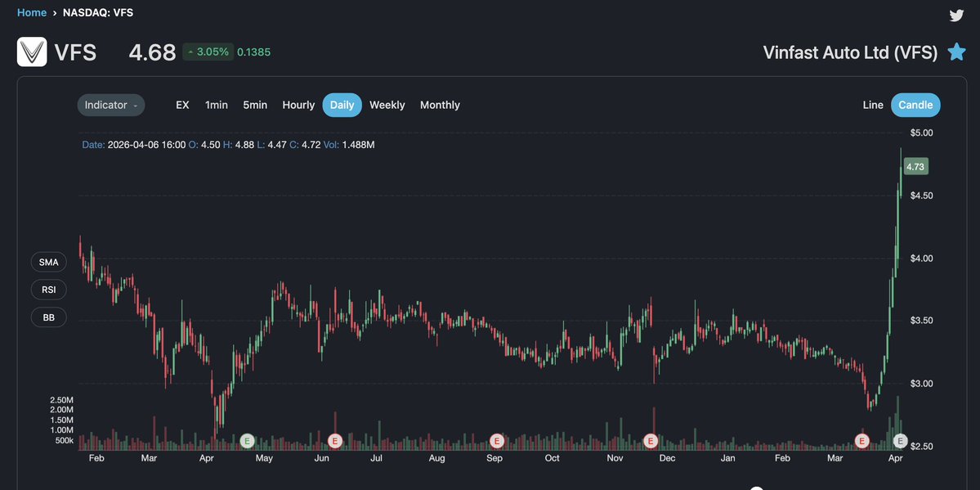The image size is (980, 490).
Task: Open the Twitter bird icon
Action: (x=956, y=15)
